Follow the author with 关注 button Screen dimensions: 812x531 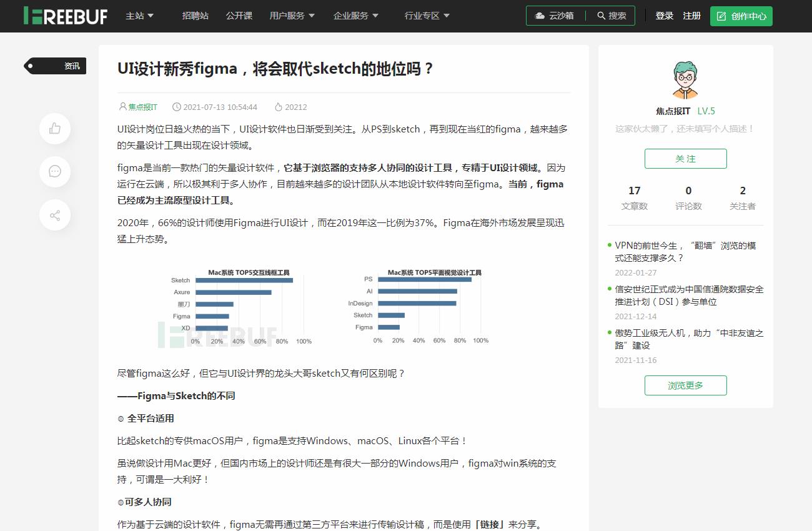685,159
